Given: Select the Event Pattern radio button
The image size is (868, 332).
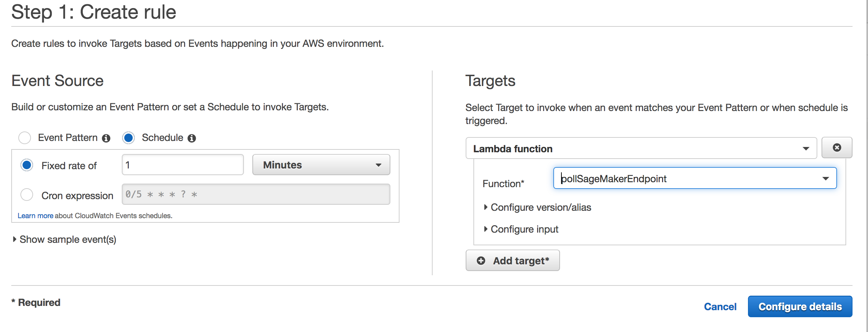Looking at the screenshot, I should point(25,137).
